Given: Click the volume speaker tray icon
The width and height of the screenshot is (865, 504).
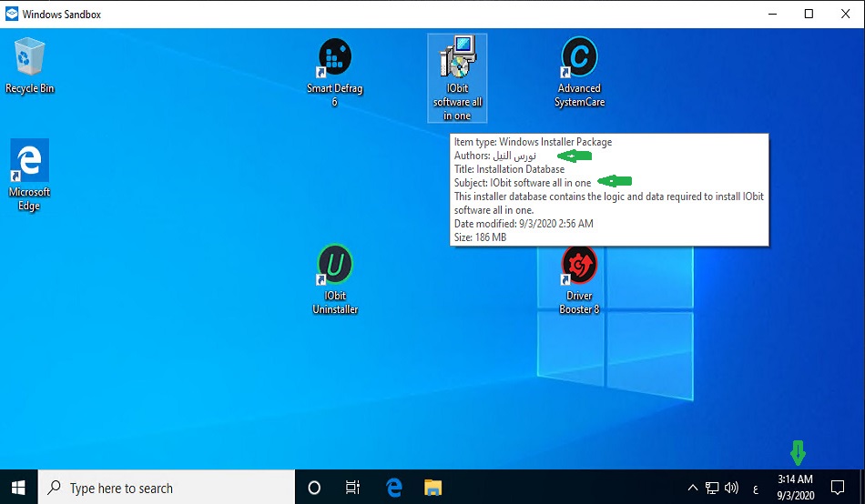Looking at the screenshot, I should tap(731, 488).
